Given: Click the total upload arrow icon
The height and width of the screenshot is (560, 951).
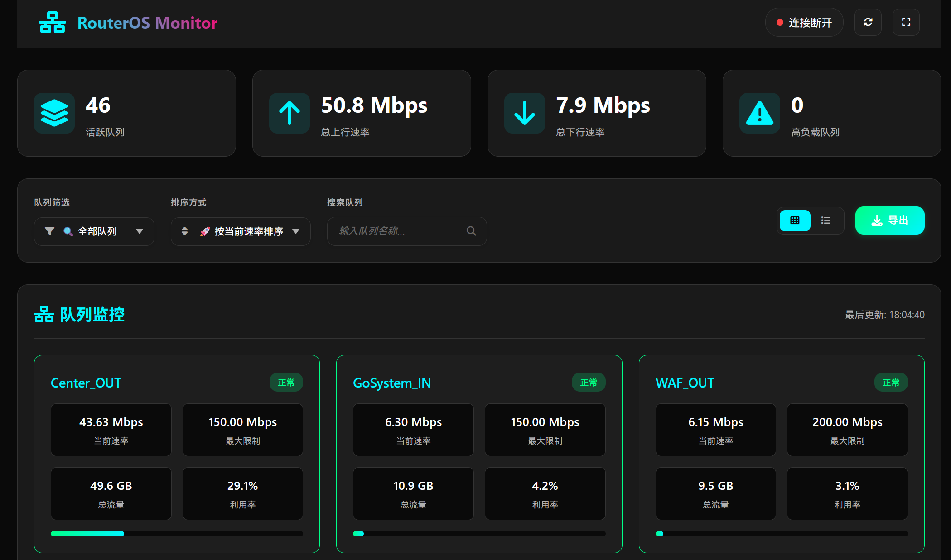Looking at the screenshot, I should 290,113.
